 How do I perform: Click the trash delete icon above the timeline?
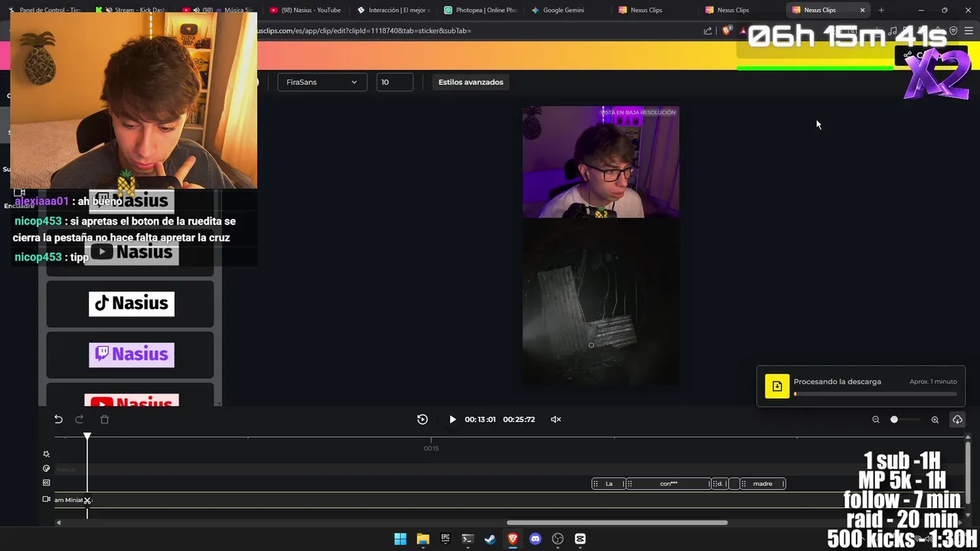[x=105, y=419]
